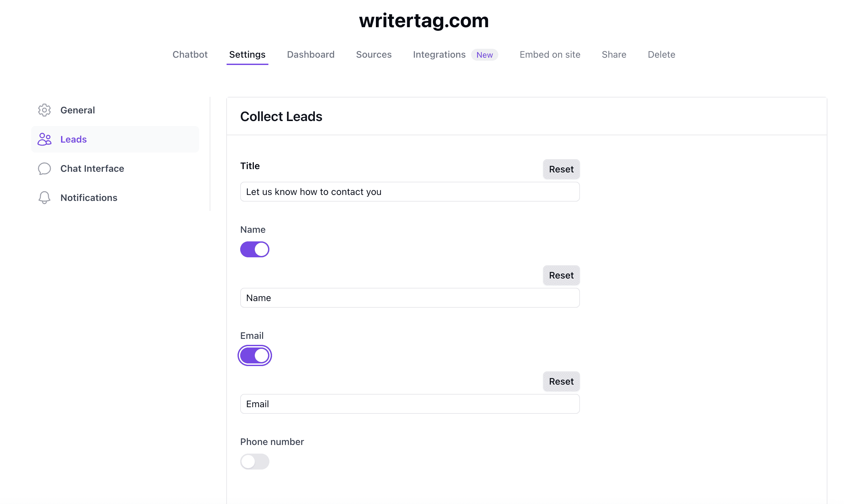The height and width of the screenshot is (504, 844).
Task: Reset the Title field
Action: click(561, 169)
